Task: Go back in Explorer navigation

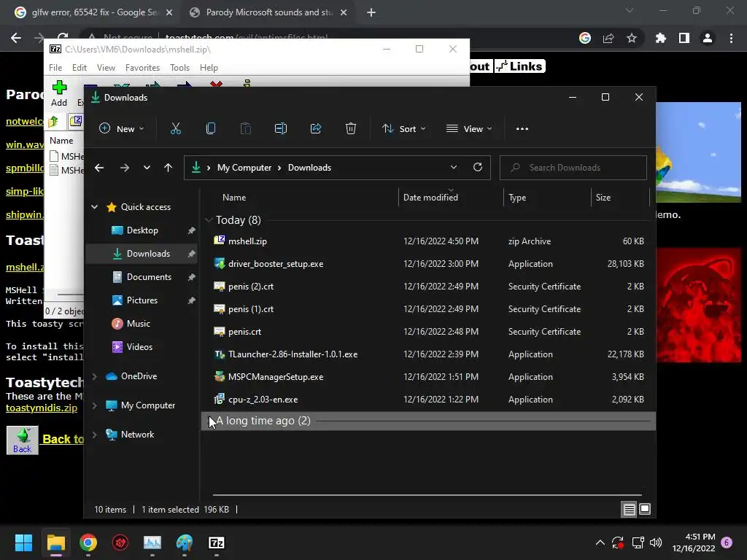Action: [x=99, y=168]
